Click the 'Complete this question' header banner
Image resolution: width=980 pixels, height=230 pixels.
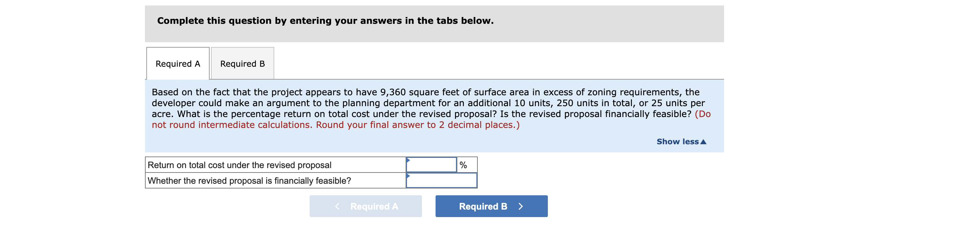[325, 21]
